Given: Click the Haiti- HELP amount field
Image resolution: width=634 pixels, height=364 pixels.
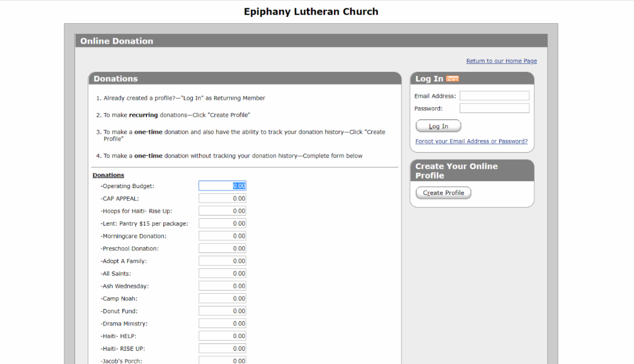Looking at the screenshot, I should 222,336.
